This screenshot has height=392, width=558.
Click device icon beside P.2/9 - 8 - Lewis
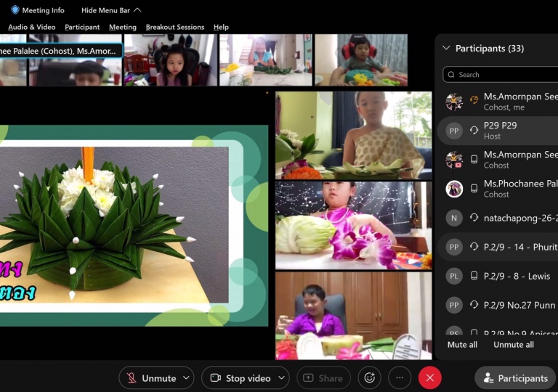click(474, 276)
